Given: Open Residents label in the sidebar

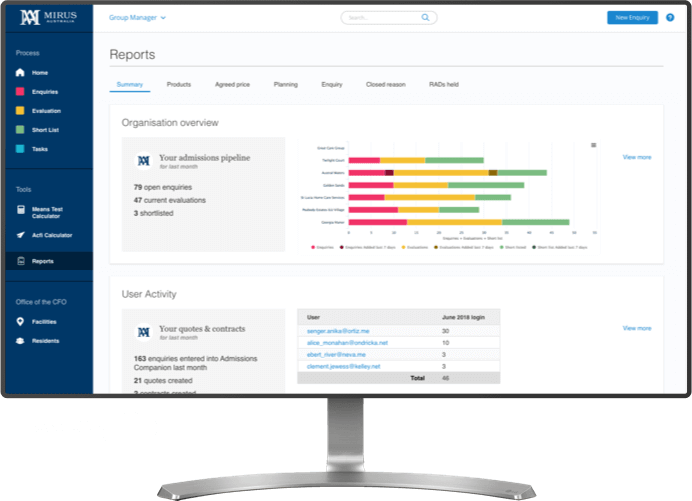Looking at the screenshot, I should tap(45, 341).
